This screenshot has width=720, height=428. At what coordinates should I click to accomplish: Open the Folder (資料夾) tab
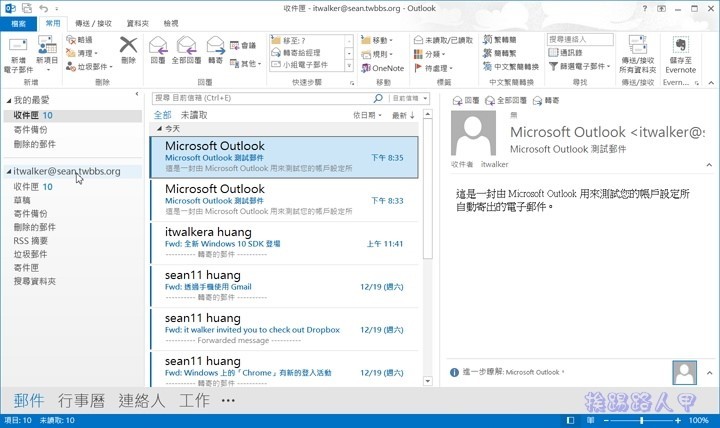click(x=137, y=23)
